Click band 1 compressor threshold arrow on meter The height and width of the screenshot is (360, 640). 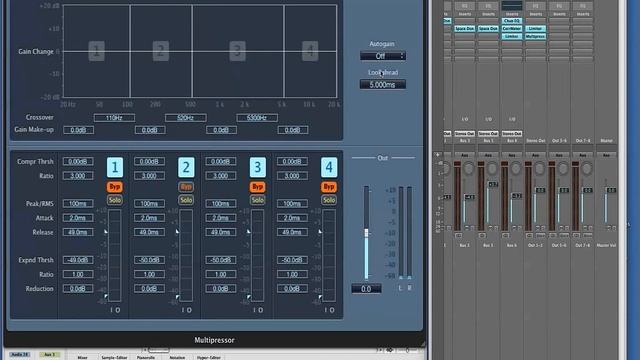click(106, 231)
